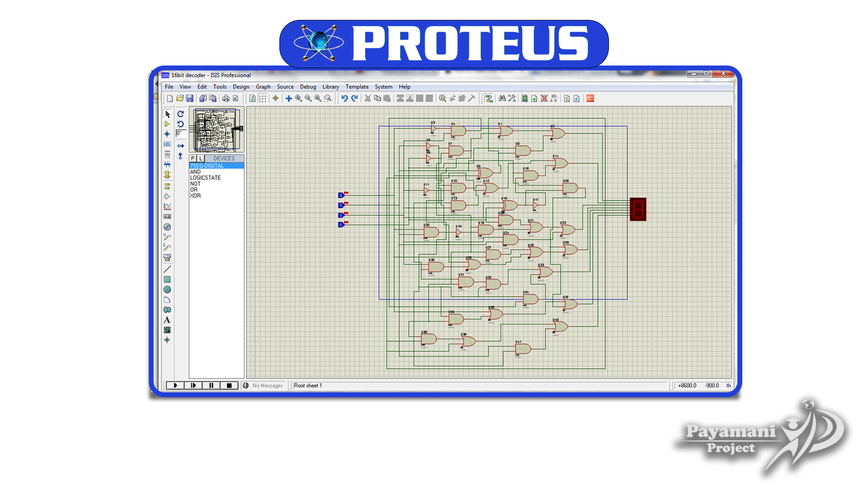Toggle the false origin crosshair icon
Viewport: 868px width, 488px height.
click(275, 99)
